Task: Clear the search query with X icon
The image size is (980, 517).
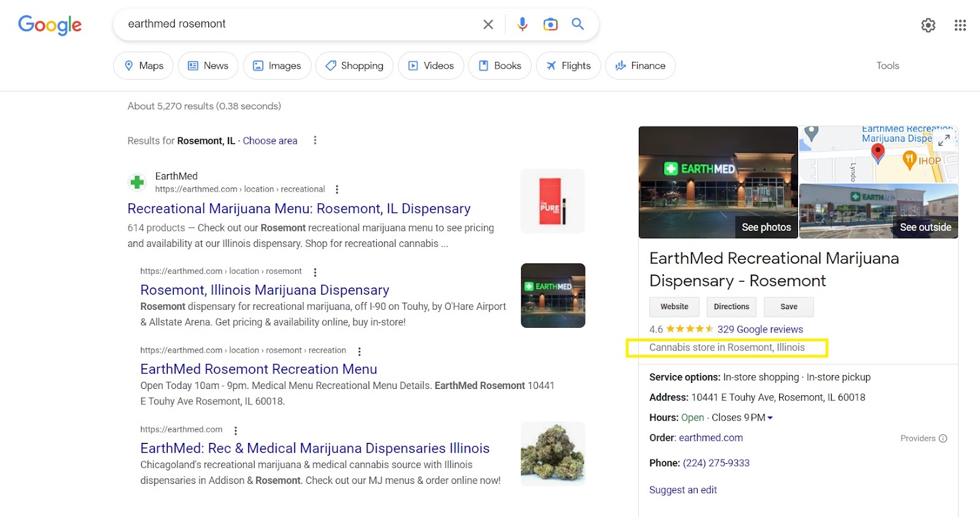Action: pos(488,25)
